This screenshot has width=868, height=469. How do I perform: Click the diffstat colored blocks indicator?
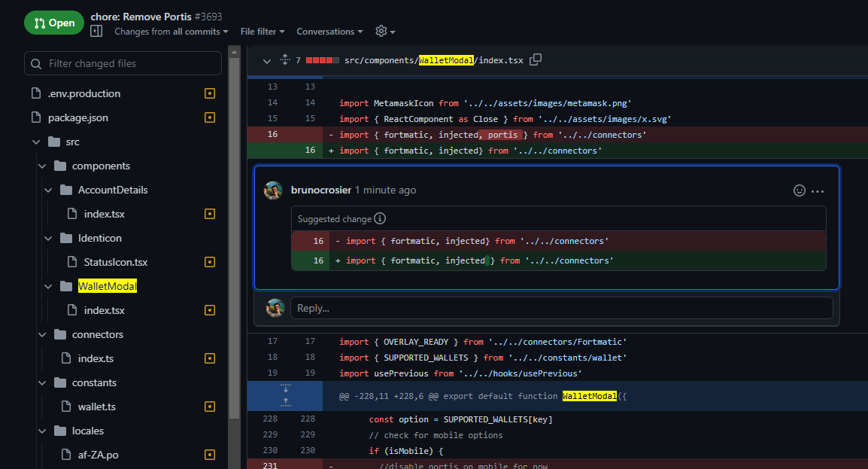[x=322, y=60]
